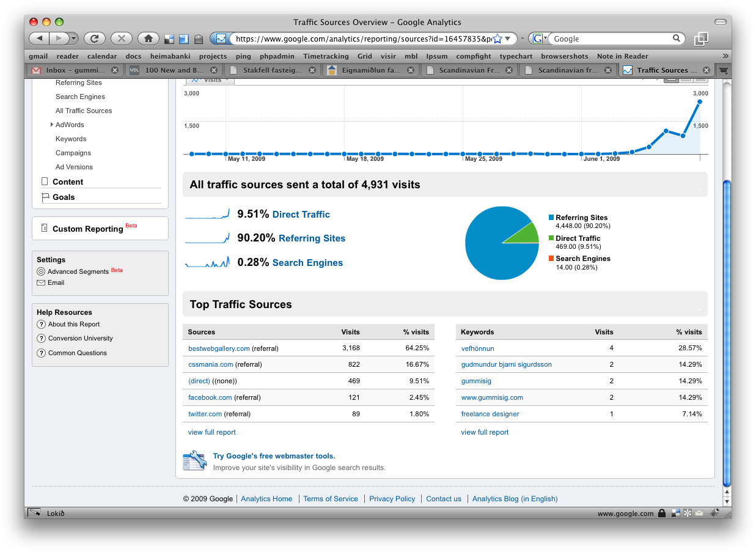View full report under Keywords table
This screenshot has height=552, width=756.
485,432
